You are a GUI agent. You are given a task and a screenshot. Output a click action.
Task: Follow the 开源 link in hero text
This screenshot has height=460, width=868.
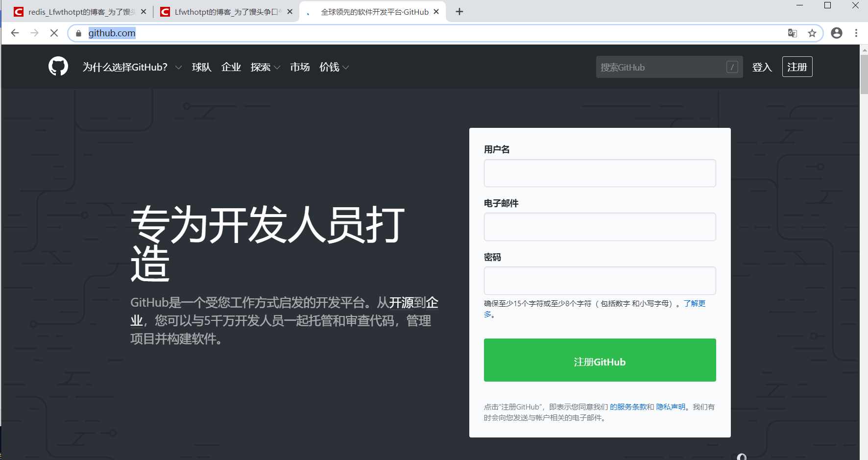coord(401,303)
